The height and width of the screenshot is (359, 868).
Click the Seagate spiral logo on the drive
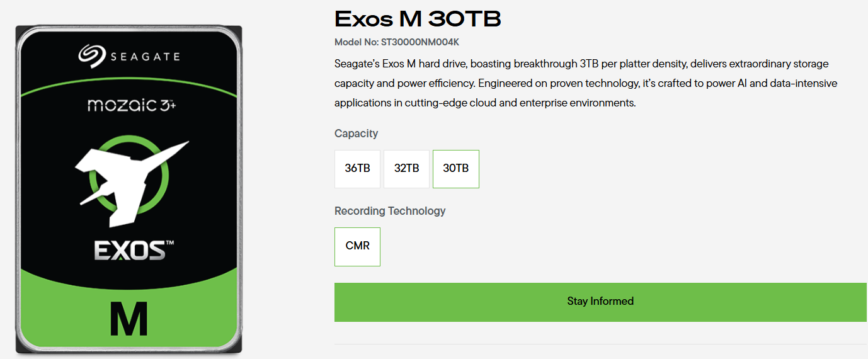pos(91,55)
